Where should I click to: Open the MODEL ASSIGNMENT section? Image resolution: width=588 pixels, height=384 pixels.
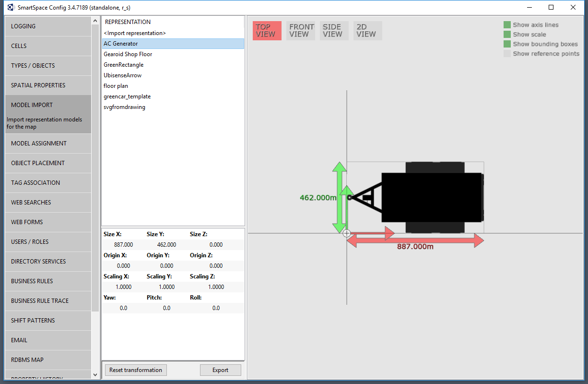click(48, 144)
